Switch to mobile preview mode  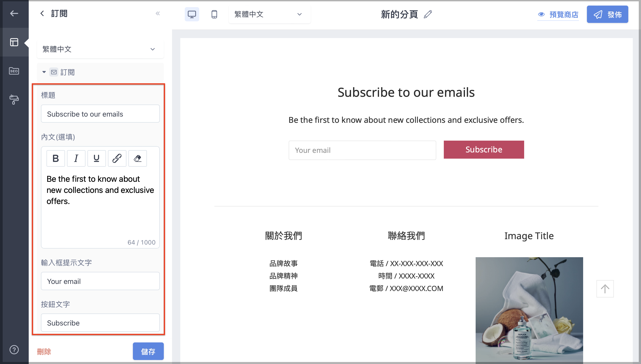tap(214, 14)
